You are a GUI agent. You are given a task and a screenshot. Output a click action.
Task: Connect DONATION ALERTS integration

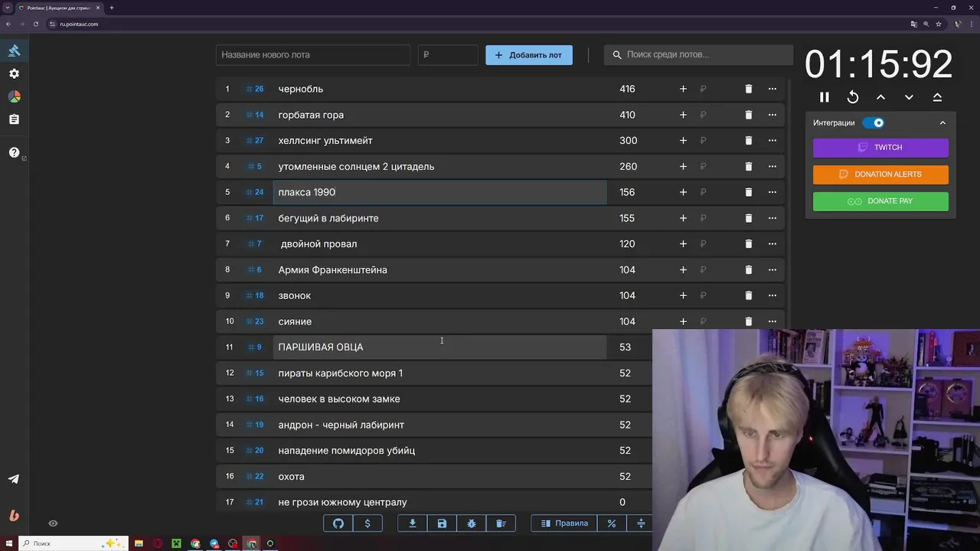[880, 174]
